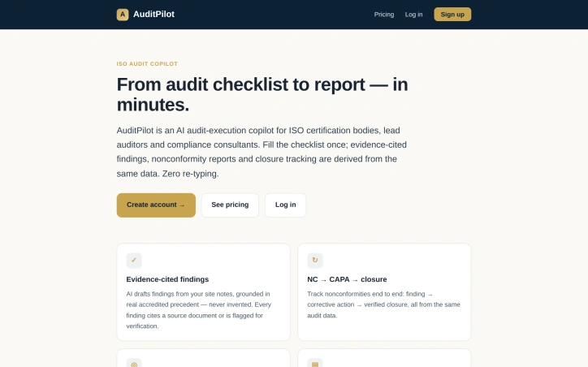The image size is (588, 367).
Task: Click the ISO AUDIT COPILOT label
Action: pos(147,64)
